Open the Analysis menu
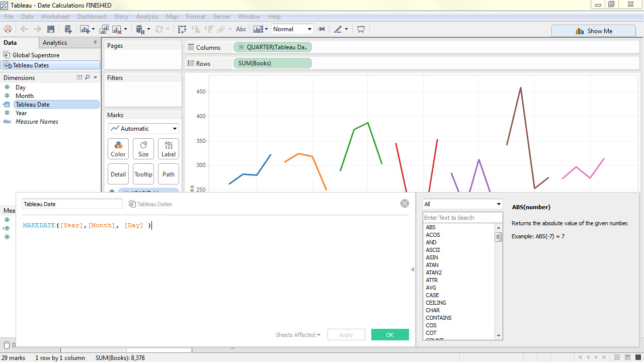Screen dimensions: 644x362 [x=147, y=17]
